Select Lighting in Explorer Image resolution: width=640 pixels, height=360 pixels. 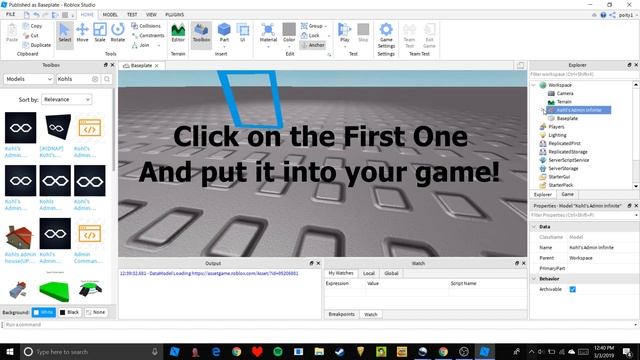point(557,135)
